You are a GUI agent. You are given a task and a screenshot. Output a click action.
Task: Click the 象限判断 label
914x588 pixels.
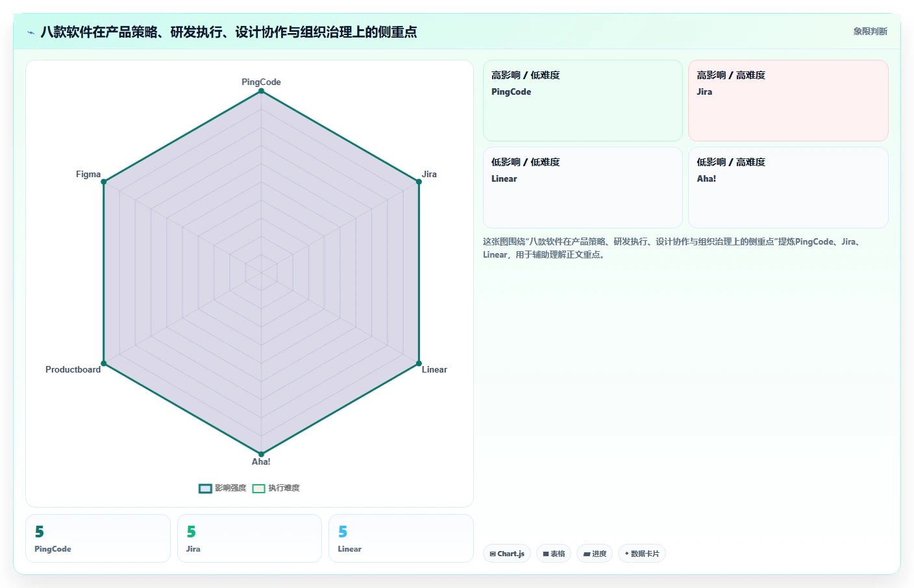pos(870,31)
